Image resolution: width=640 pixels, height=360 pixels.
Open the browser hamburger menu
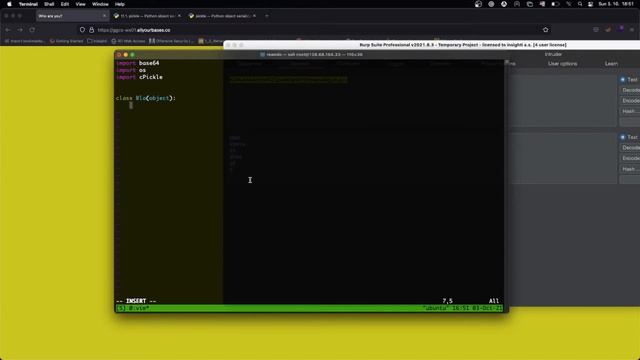tap(632, 30)
